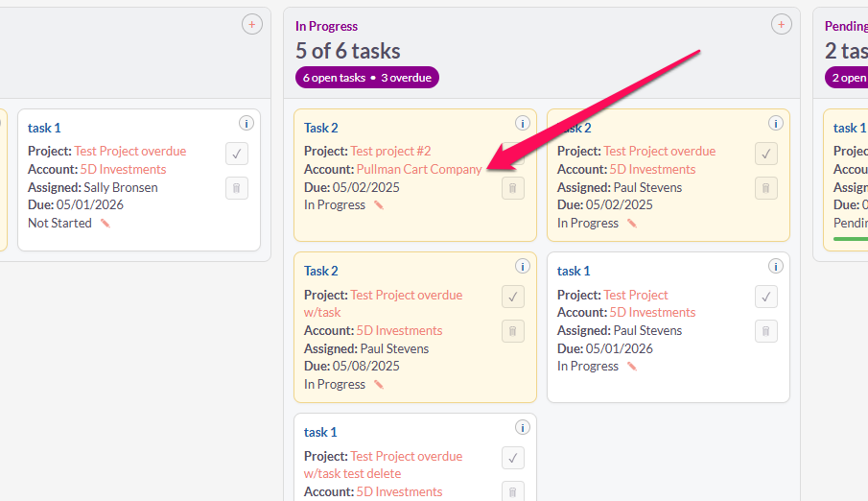Mark the task due 05/08/2025 complete
This screenshot has width=868, height=501.
coord(513,297)
